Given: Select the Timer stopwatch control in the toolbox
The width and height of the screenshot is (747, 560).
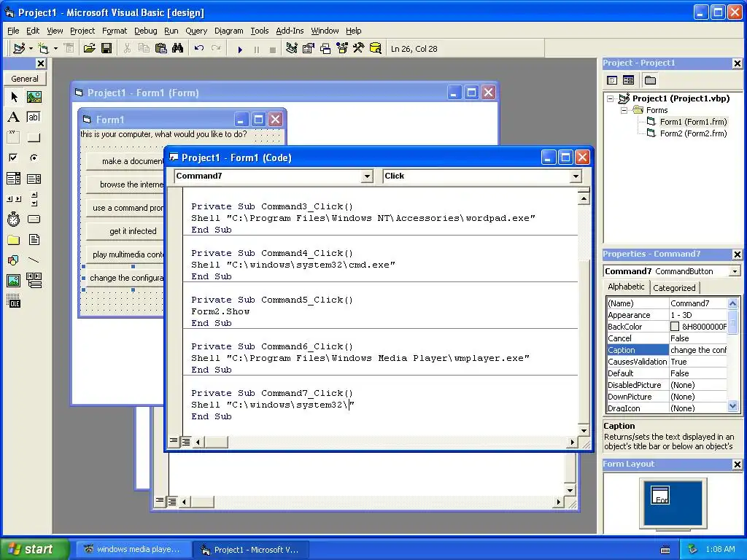Looking at the screenshot, I should click(x=14, y=219).
